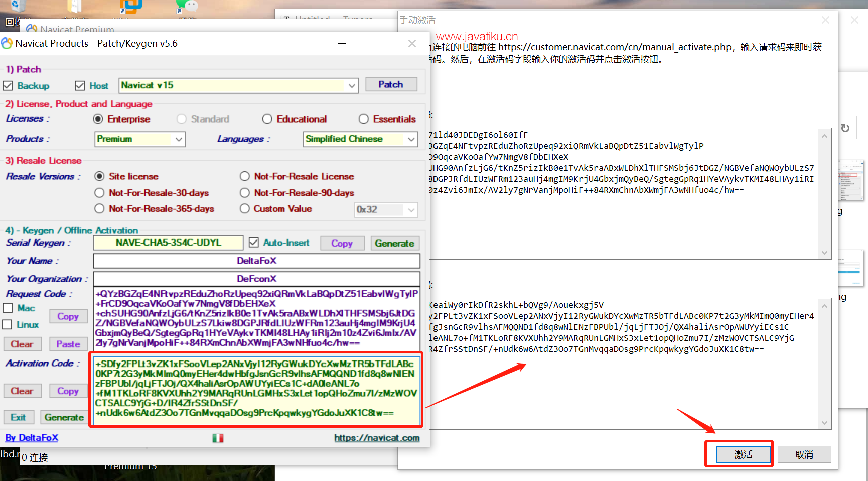This screenshot has width=868, height=481.
Task: Open the Navicat v15 version dropdown
Action: [352, 85]
